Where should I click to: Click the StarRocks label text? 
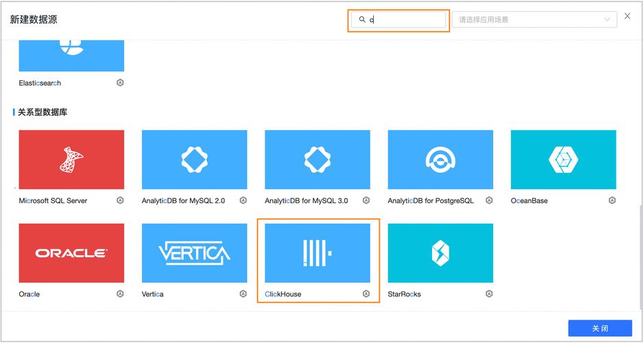[x=404, y=294]
